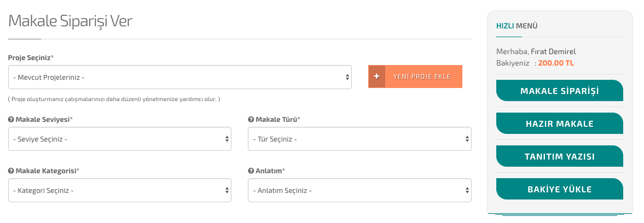
Task: Click the Bakiye Yükle menu button
Action: pos(559,189)
